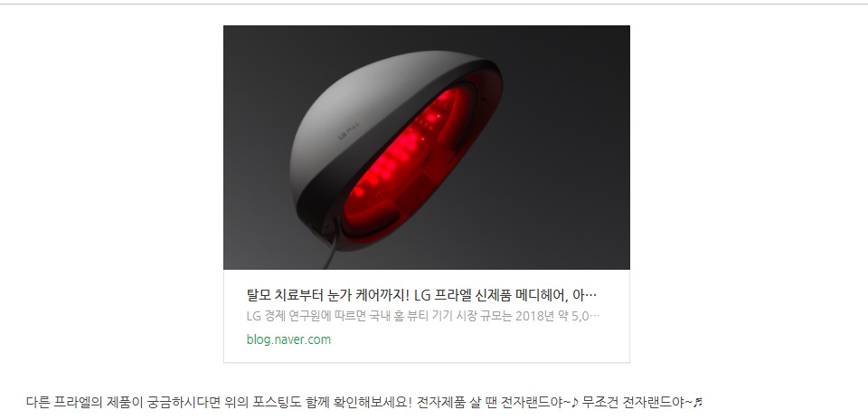Image resolution: width=868 pixels, height=420 pixels.
Task: Click the card title starting 탈모 치료부터
Action: (x=422, y=295)
